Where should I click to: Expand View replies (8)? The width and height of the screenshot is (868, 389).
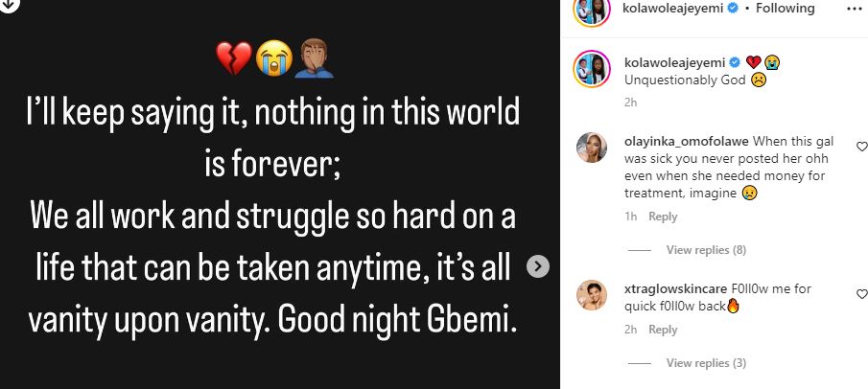706,250
